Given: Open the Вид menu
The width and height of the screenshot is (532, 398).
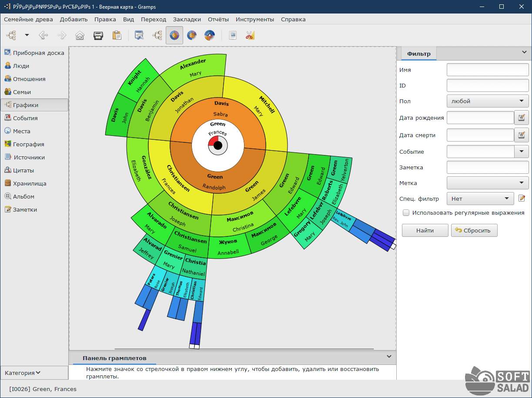Looking at the screenshot, I should pyautogui.click(x=128, y=19).
